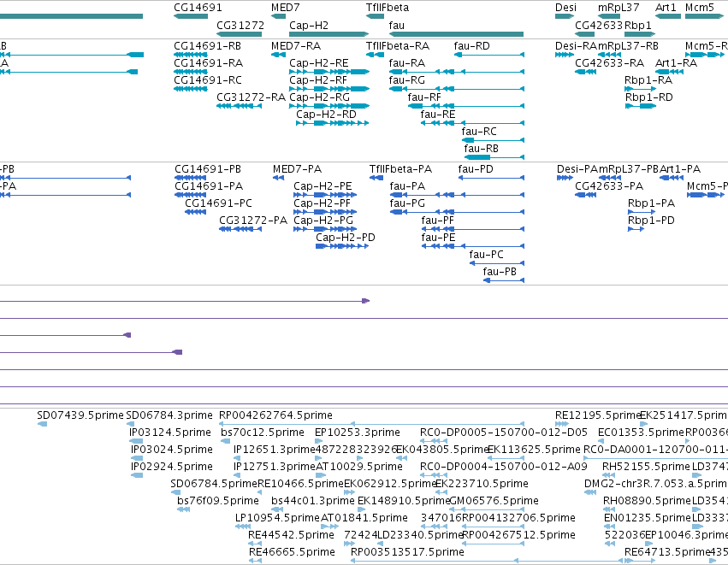Select the CG42633 gene label

tap(599, 25)
